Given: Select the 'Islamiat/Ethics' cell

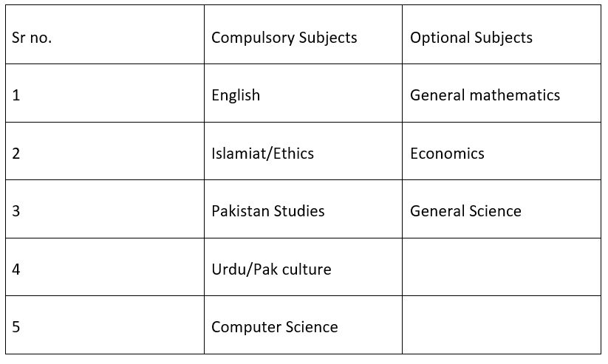Looking at the screenshot, I should [303, 151].
